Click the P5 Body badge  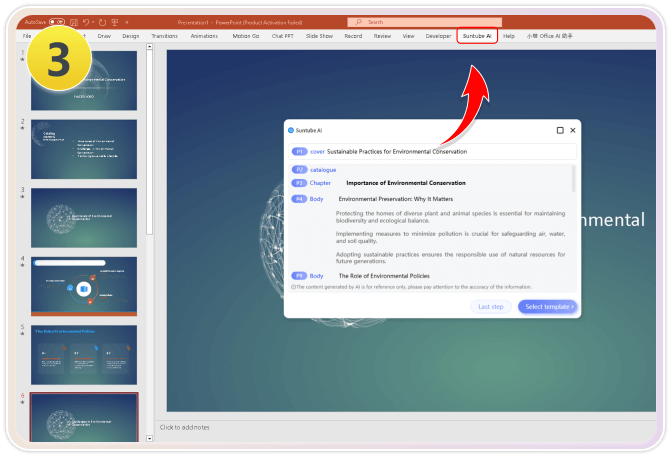300,276
